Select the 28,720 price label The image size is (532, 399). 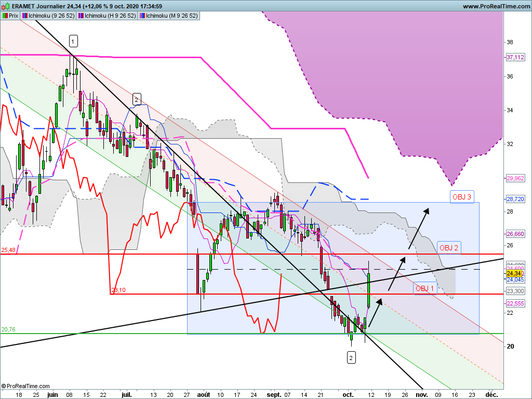(x=515, y=199)
